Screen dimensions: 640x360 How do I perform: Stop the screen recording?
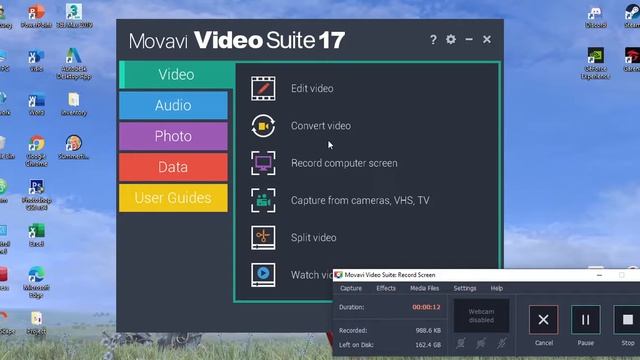627,320
